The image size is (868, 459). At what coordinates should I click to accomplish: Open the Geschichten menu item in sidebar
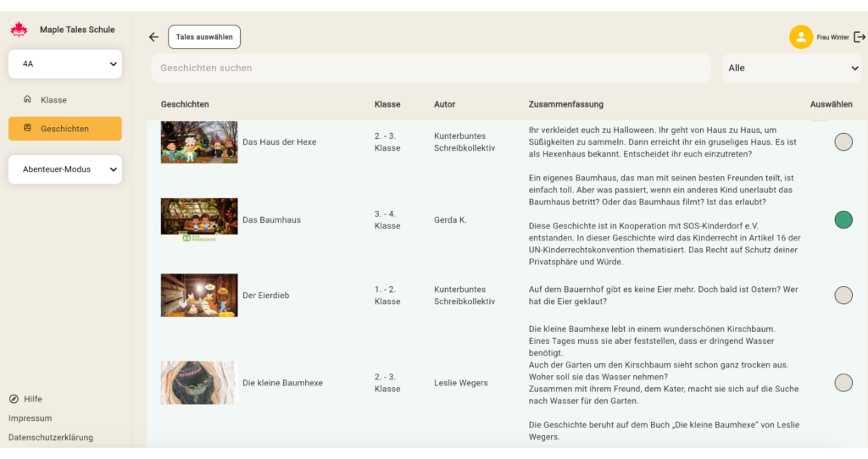(65, 129)
